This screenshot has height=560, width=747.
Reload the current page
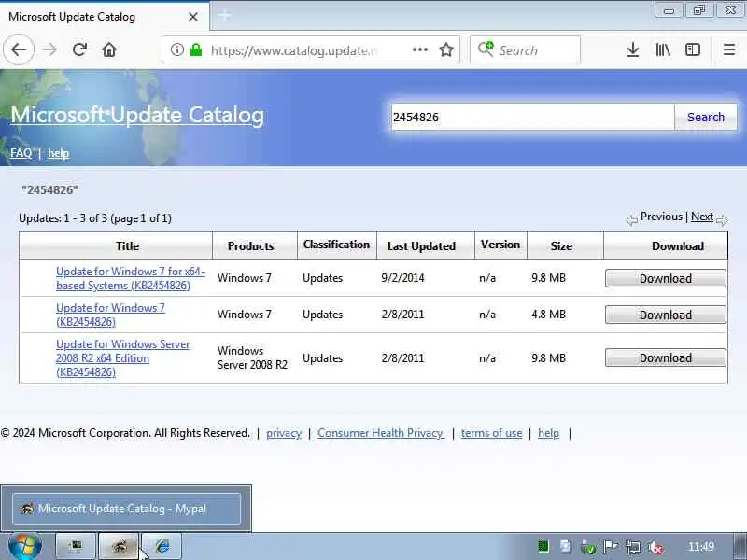click(79, 49)
